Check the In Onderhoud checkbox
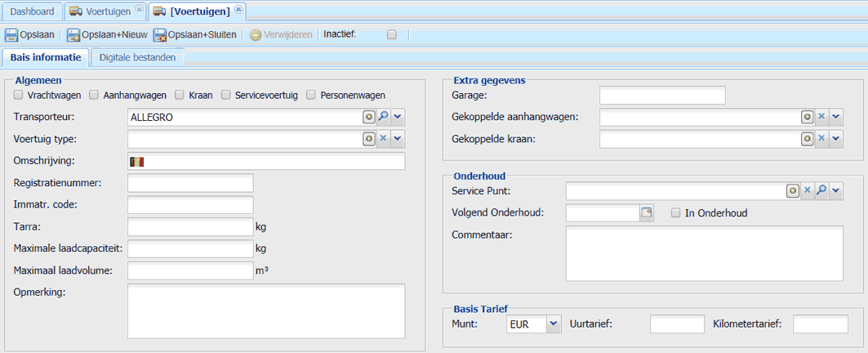The image size is (868, 353). [x=675, y=212]
